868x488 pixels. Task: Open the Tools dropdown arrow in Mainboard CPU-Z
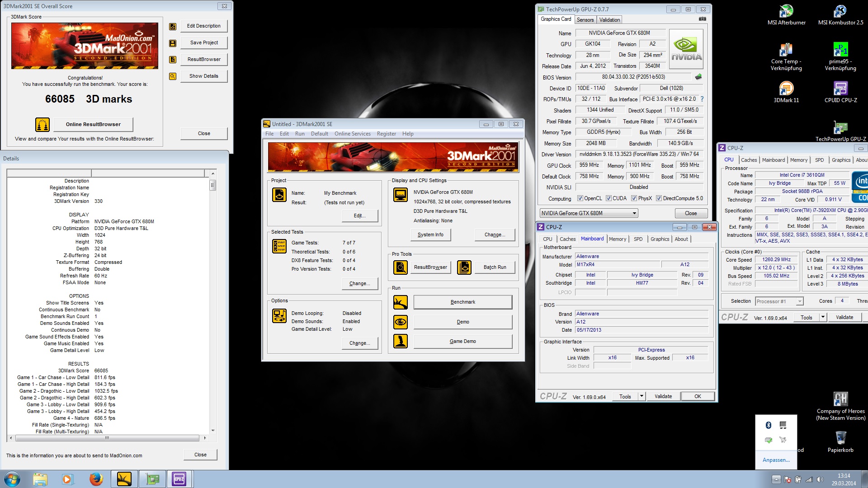point(641,396)
